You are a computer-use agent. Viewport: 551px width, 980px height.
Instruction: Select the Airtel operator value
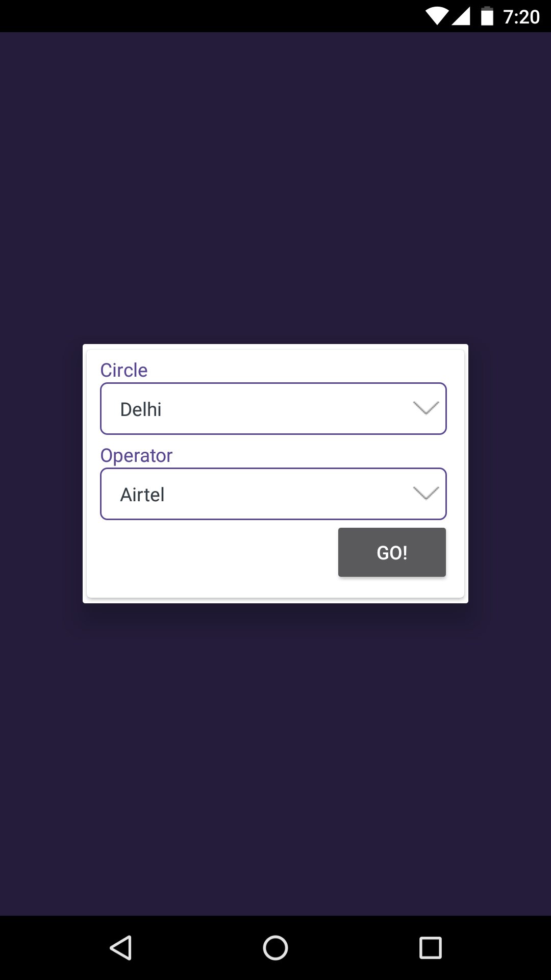[142, 494]
